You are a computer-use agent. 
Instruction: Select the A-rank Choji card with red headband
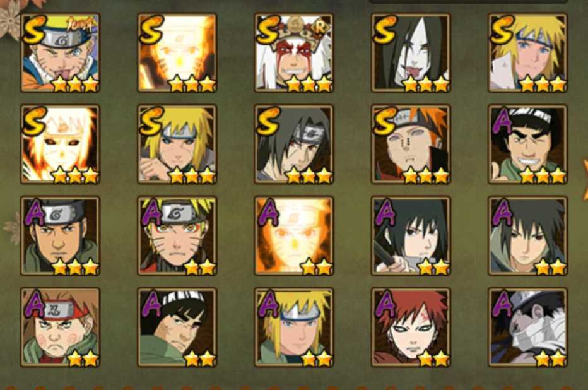coord(61,328)
